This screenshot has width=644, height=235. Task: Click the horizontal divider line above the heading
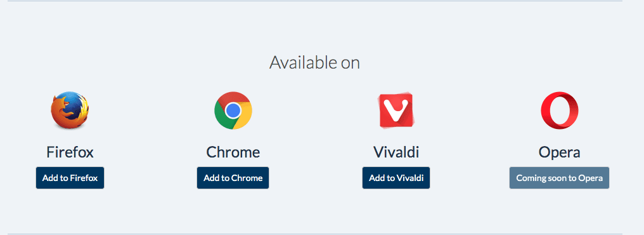(x=314, y=1)
